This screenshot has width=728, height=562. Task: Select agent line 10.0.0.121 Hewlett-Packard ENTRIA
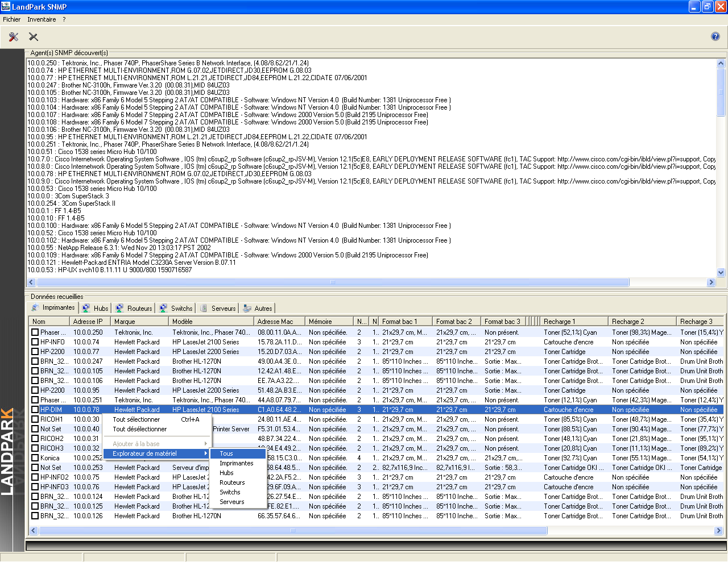(131, 263)
